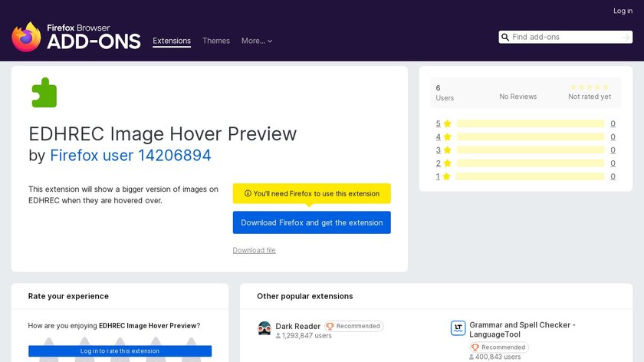This screenshot has height=362, width=644.
Task: Open Firefox user 14206894 author profile
Action: pyautogui.click(x=130, y=156)
